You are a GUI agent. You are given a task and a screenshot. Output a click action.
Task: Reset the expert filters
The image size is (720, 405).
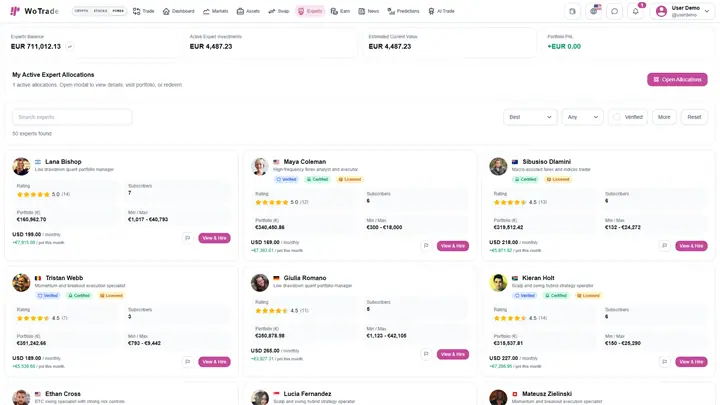(x=694, y=117)
